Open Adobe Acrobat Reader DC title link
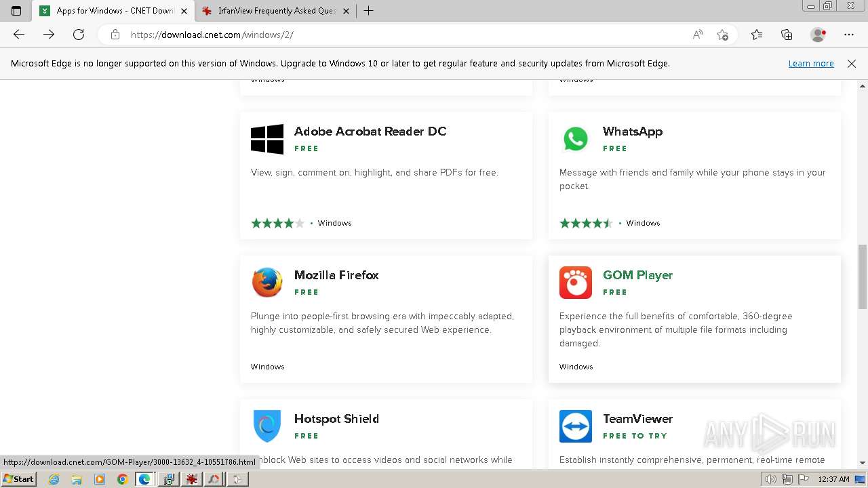 (x=370, y=131)
